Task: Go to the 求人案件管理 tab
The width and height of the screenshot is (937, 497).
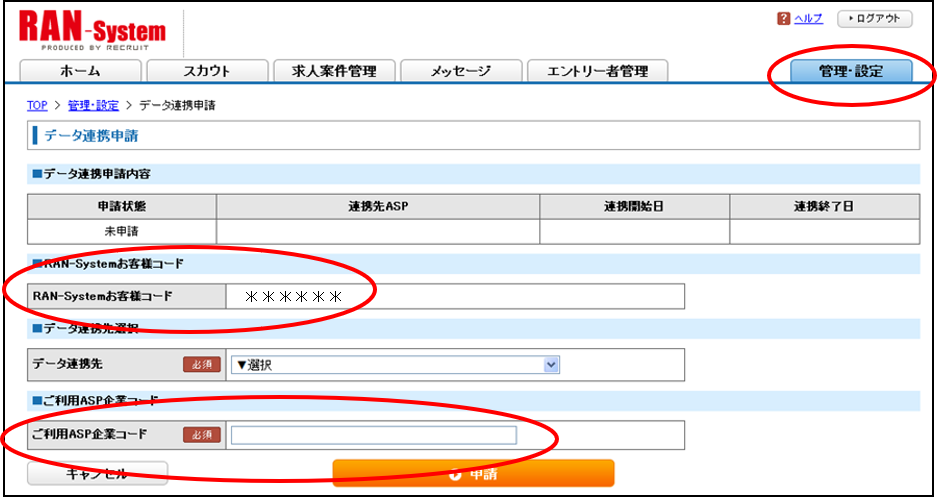Action: click(x=335, y=72)
